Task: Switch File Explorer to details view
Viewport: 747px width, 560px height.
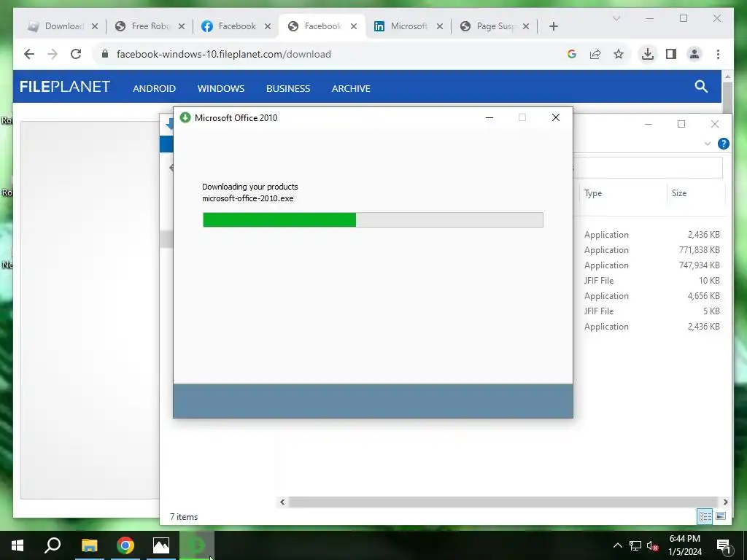Action: [705, 516]
